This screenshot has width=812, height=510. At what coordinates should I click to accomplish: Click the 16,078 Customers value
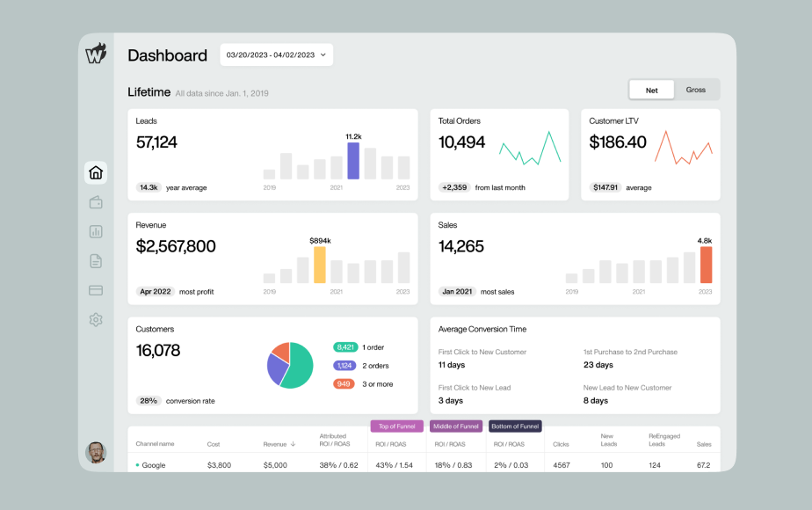coord(158,351)
